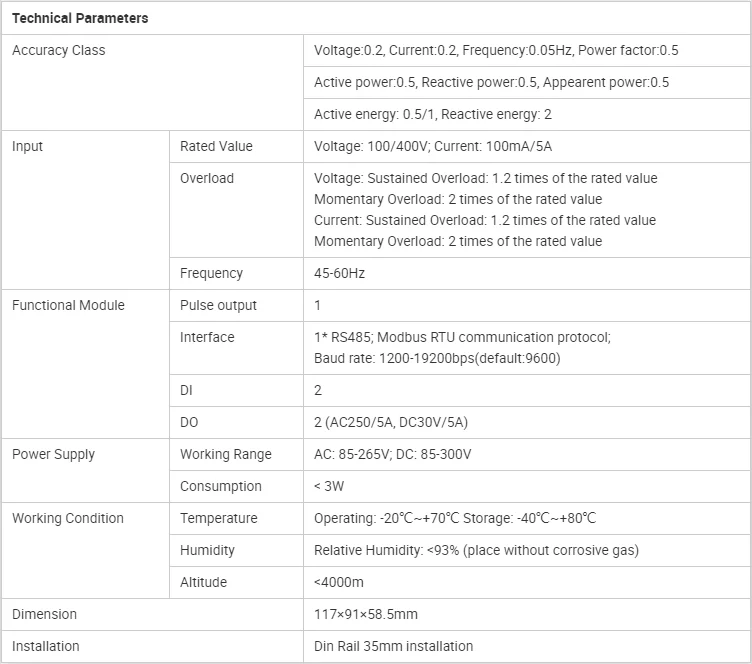Click the Active energy accuracy text

click(x=432, y=114)
